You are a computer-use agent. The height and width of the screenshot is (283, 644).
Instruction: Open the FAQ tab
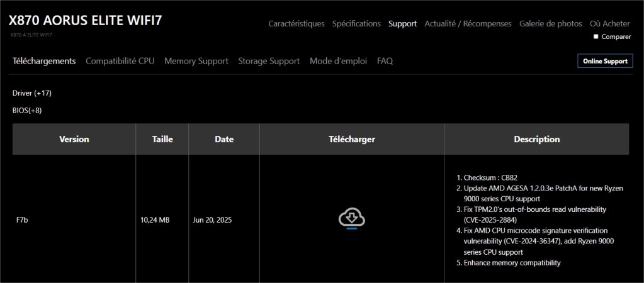click(x=385, y=61)
